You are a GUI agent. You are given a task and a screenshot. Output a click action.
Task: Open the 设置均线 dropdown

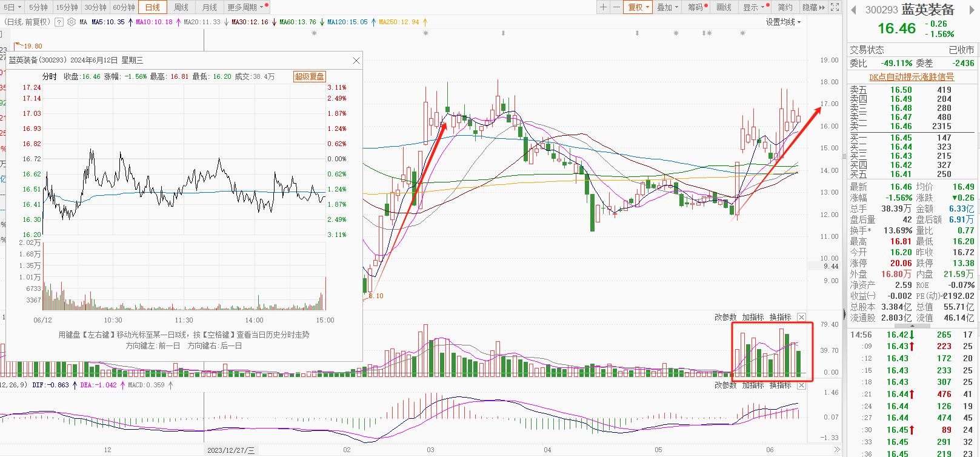coord(783,22)
